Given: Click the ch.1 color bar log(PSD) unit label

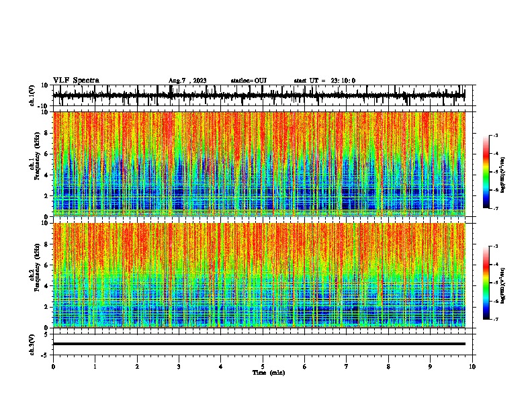Looking at the screenshot, I should (503, 175).
